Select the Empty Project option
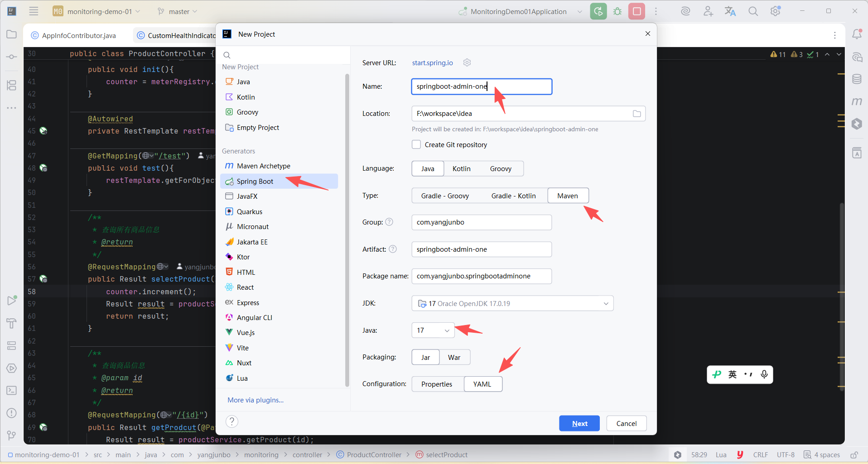 click(279, 127)
